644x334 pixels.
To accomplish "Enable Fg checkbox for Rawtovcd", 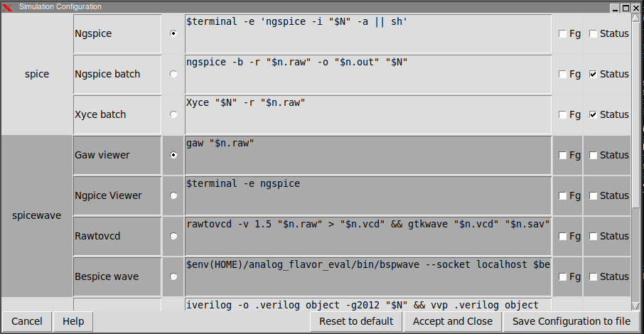I will click(x=563, y=236).
